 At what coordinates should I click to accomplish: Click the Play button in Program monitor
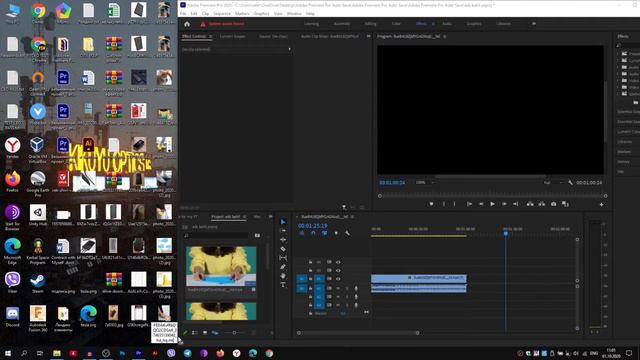tap(492, 204)
